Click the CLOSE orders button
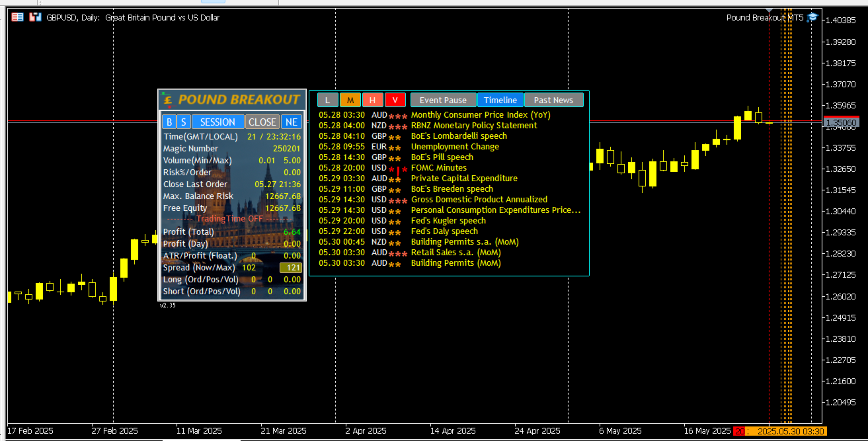 pyautogui.click(x=262, y=122)
